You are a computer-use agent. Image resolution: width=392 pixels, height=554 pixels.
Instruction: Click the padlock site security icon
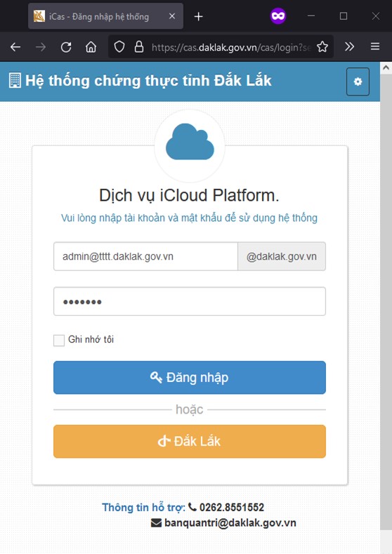[139, 46]
